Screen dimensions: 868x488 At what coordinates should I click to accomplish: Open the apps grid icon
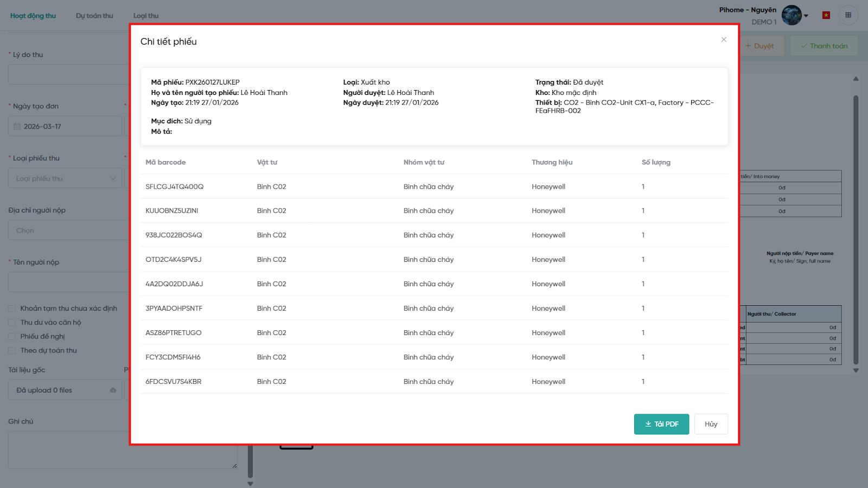[848, 15]
